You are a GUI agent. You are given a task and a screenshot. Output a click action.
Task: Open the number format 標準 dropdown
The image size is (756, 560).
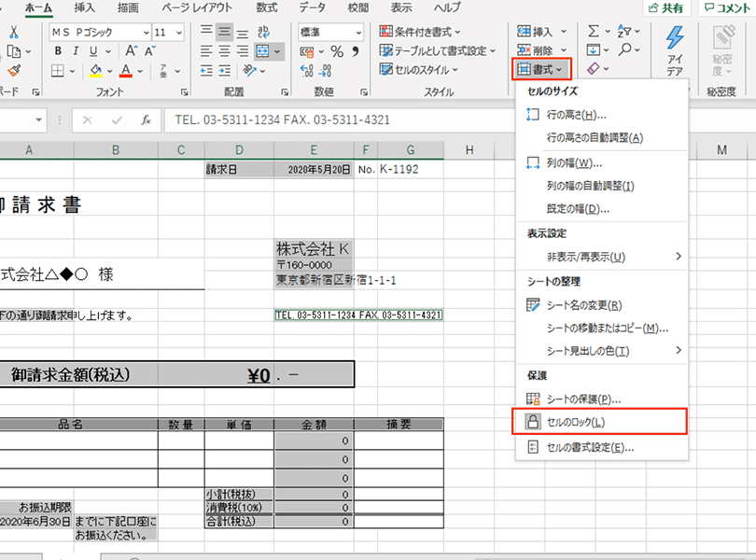click(x=364, y=32)
